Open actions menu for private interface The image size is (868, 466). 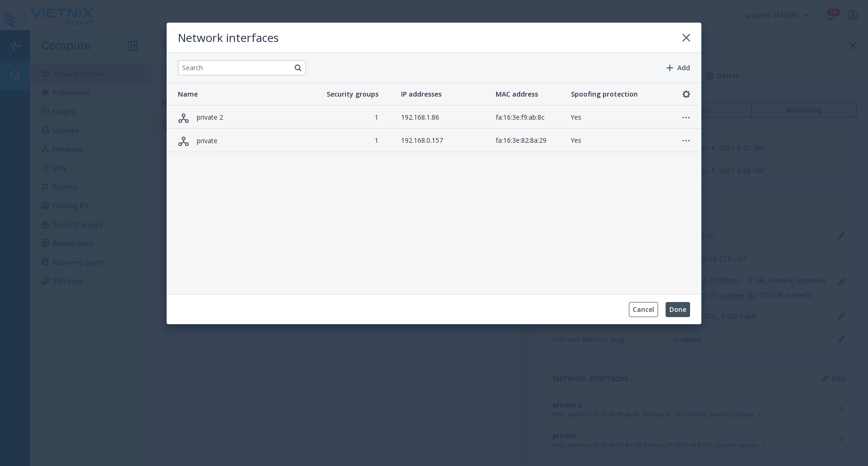686,140
